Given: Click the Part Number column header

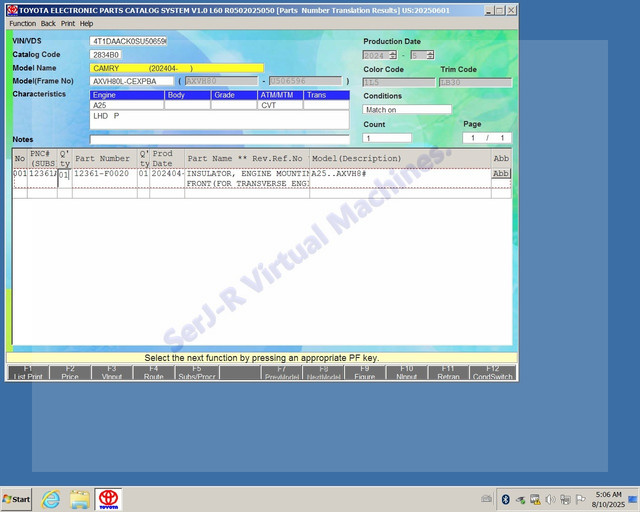Looking at the screenshot, I should pos(105,158).
